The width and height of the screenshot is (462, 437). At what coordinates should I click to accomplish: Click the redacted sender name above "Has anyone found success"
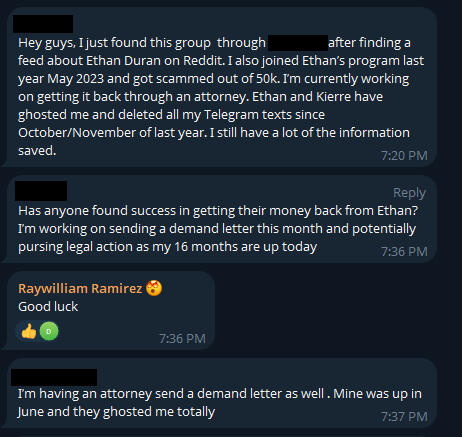point(41,191)
